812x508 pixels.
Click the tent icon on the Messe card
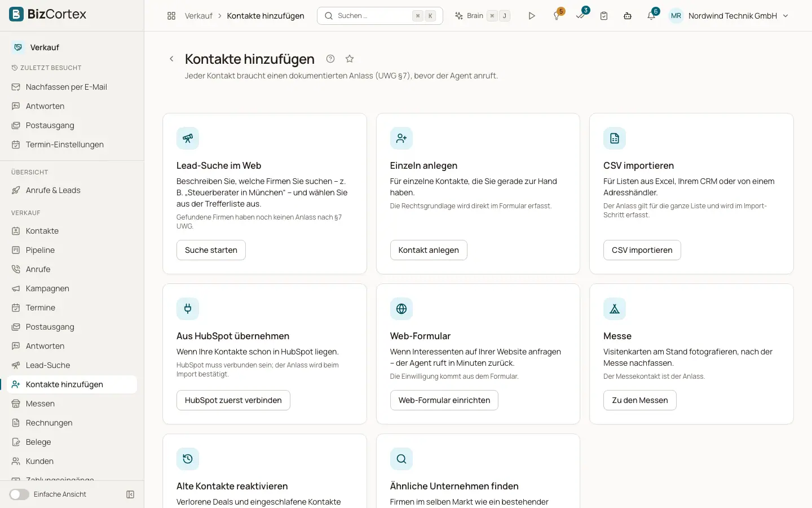(x=615, y=309)
